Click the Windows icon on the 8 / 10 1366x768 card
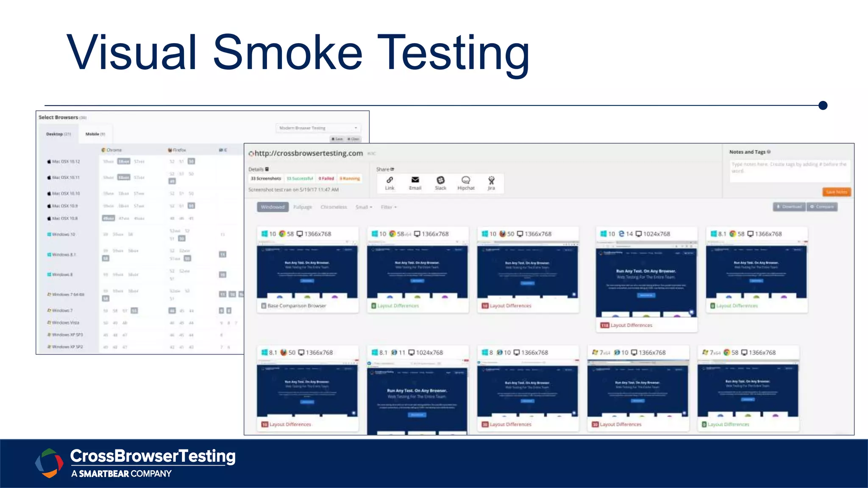Screen dimensions: 868x488 pyautogui.click(x=485, y=352)
